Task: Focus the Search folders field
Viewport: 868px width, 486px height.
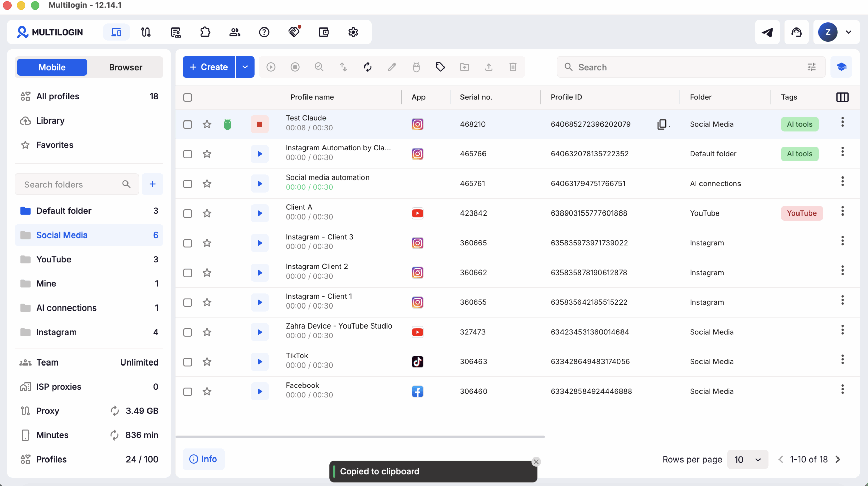Action: point(77,184)
